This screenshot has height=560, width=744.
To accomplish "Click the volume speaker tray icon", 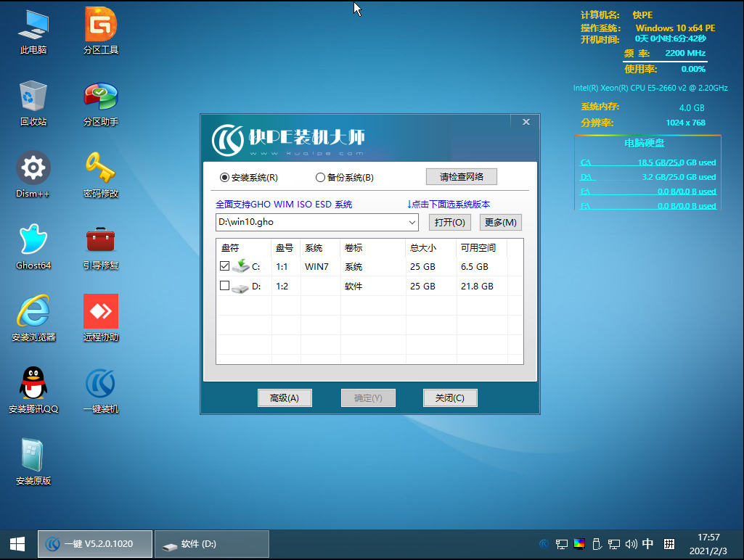I will click(631, 544).
